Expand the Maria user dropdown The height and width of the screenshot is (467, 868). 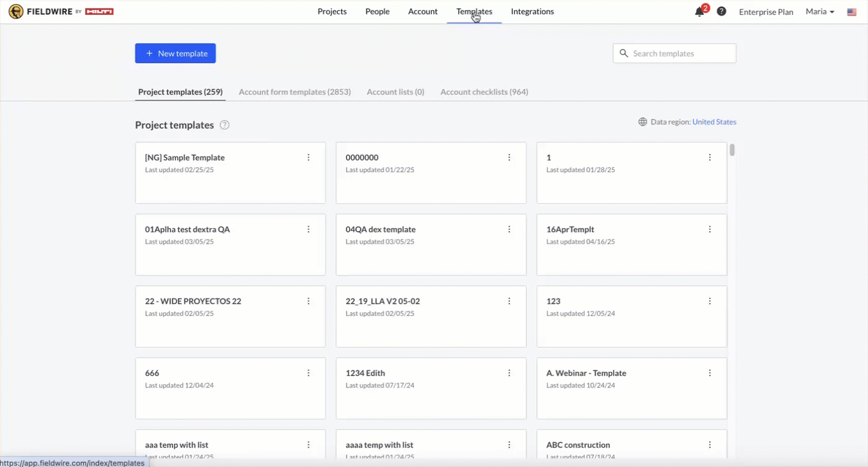pyautogui.click(x=819, y=12)
